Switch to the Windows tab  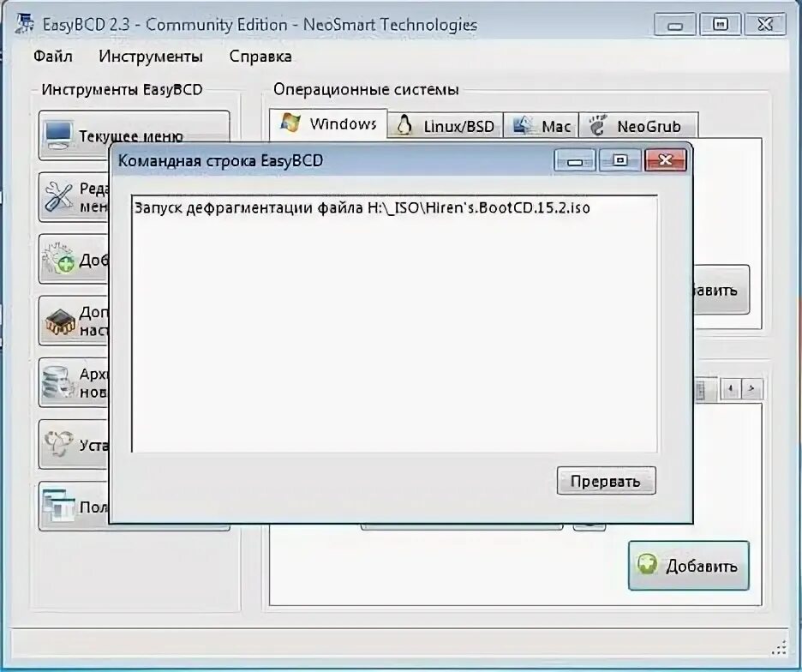(328, 123)
